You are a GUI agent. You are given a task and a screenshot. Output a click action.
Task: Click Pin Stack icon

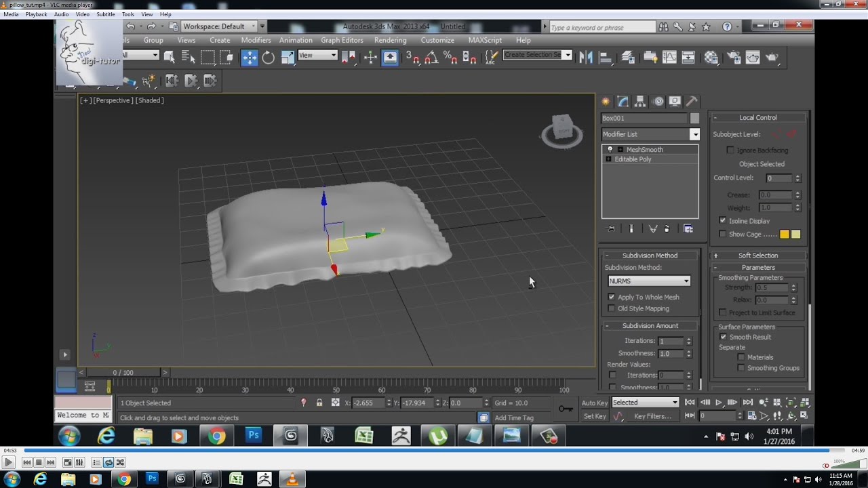pos(611,229)
